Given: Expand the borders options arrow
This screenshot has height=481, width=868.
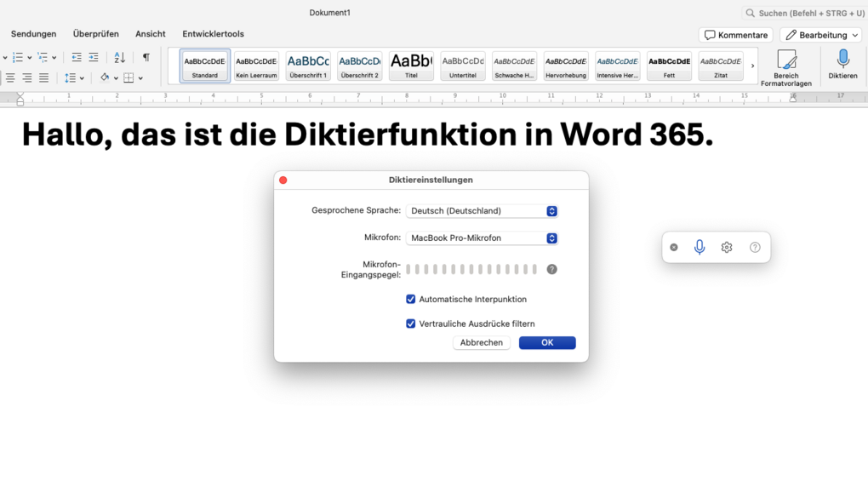Looking at the screenshot, I should (x=140, y=78).
